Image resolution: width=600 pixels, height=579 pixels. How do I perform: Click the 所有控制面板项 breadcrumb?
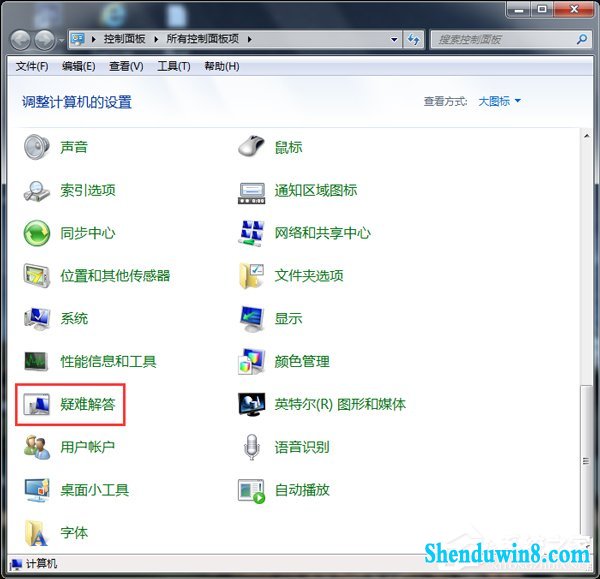tap(202, 39)
